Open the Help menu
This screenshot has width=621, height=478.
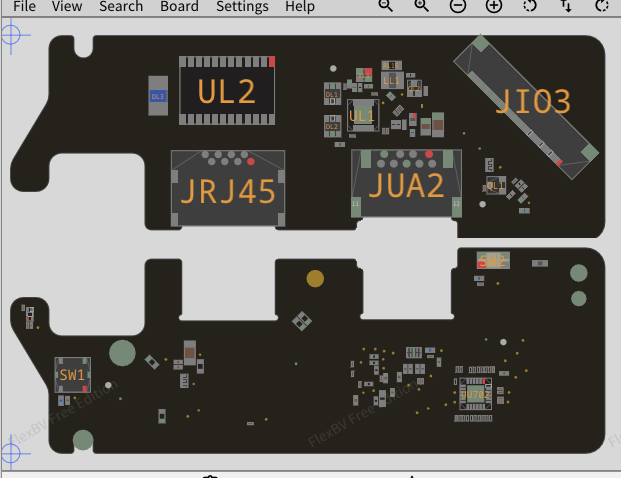(300, 6)
